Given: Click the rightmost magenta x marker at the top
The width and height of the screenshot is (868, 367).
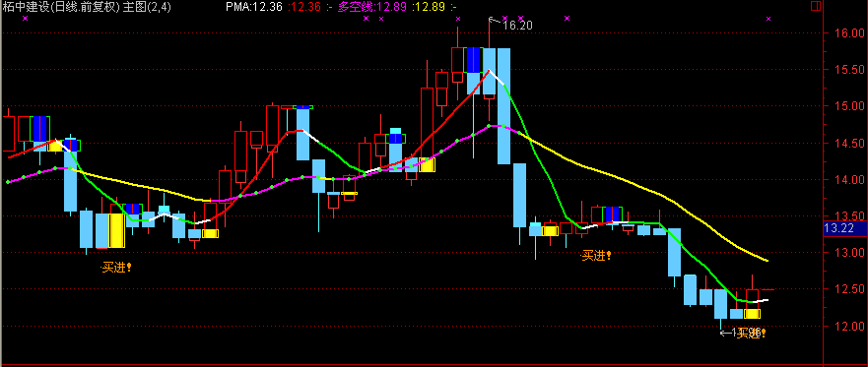Looking at the screenshot, I should click(768, 19).
